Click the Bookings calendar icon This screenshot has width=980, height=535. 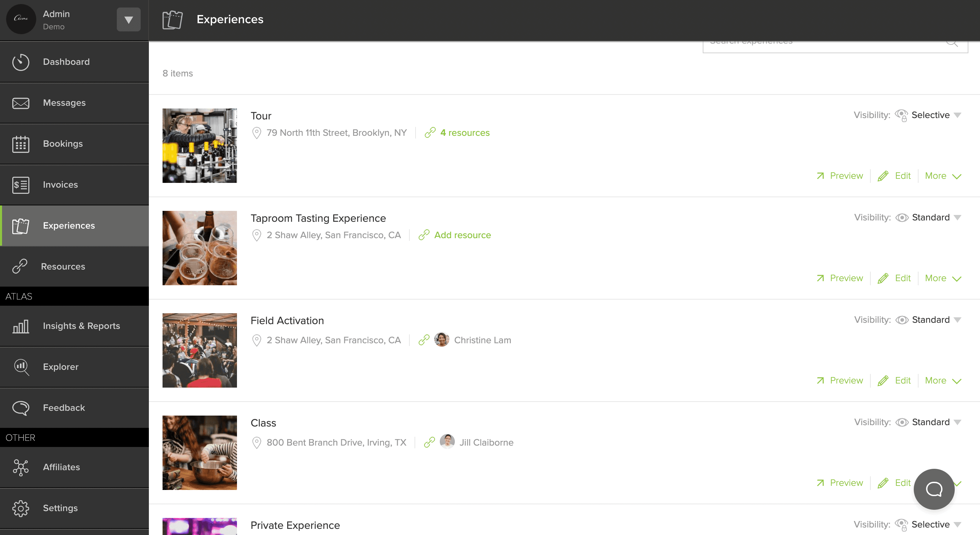(x=20, y=144)
